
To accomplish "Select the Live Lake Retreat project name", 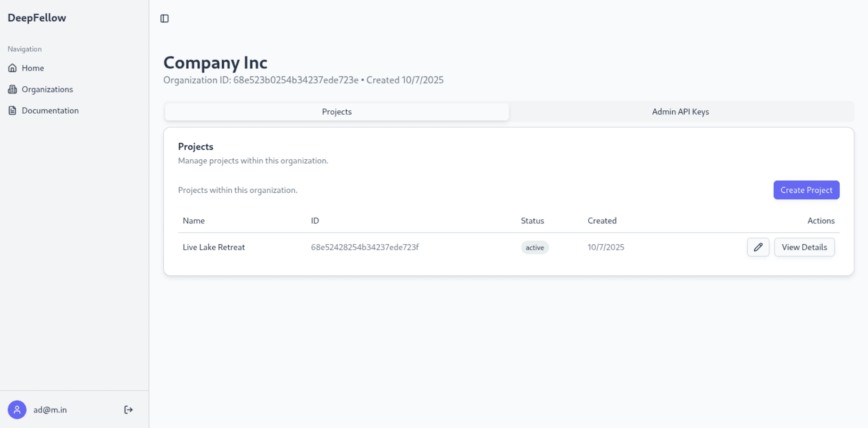I will pos(213,247).
